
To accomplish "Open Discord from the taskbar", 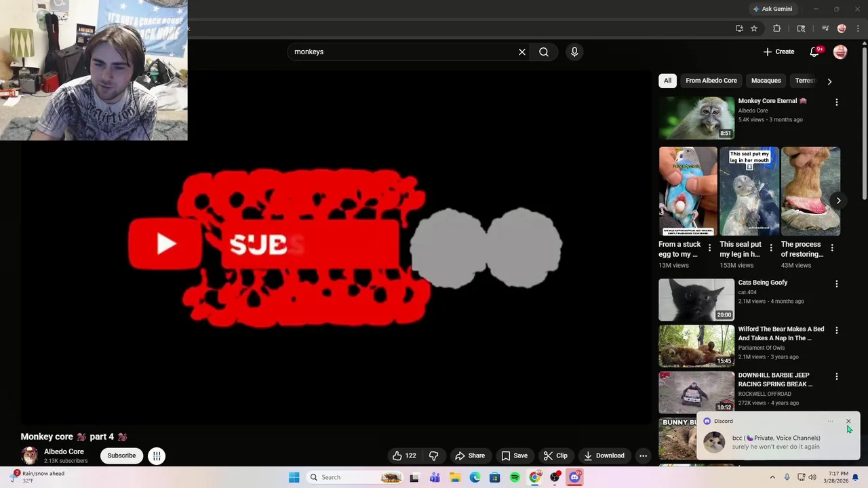I will click(575, 477).
